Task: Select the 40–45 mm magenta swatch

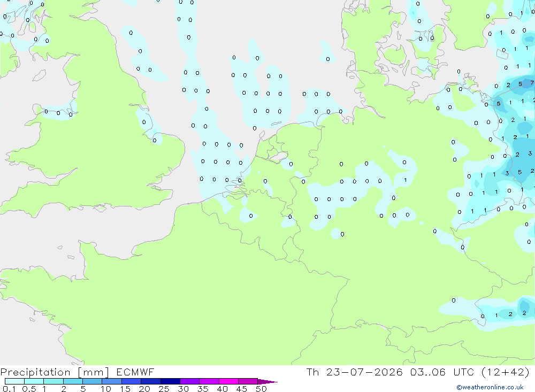Action: click(228, 381)
